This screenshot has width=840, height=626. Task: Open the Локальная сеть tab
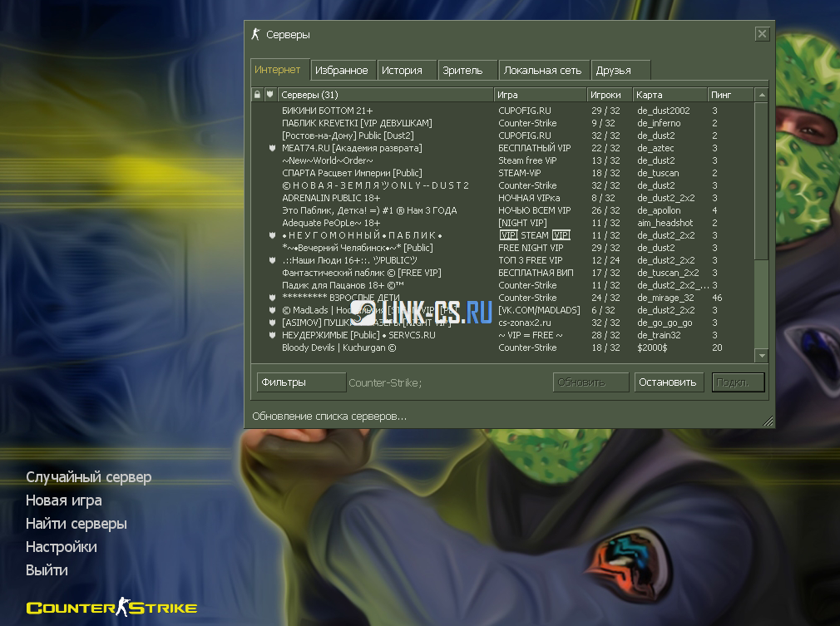[542, 71]
